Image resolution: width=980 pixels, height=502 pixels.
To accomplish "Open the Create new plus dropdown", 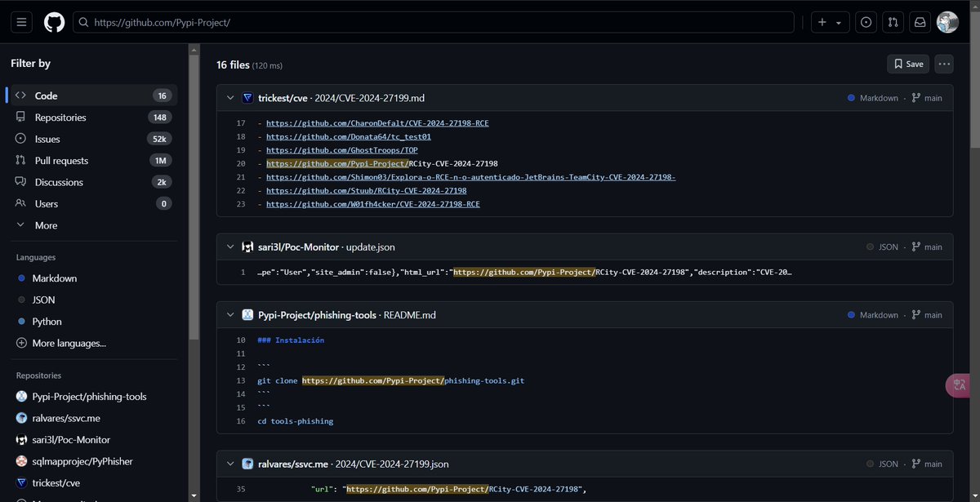I will 830,22.
